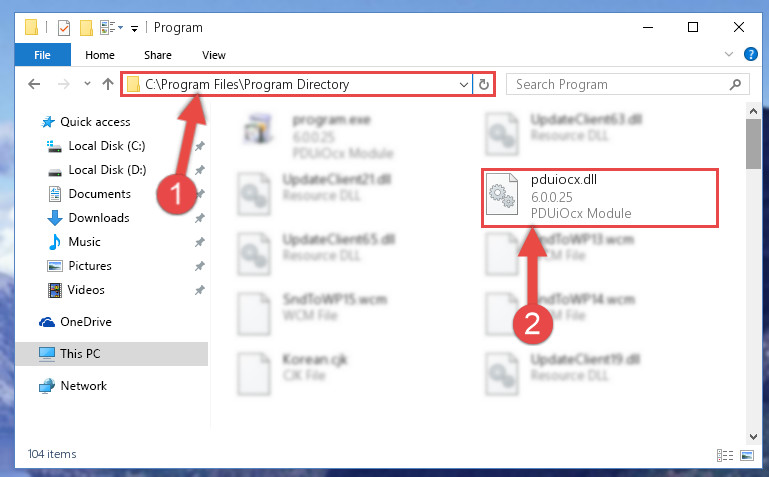This screenshot has width=769, height=477.
Task: Switch to large icons view button
Action: click(747, 455)
